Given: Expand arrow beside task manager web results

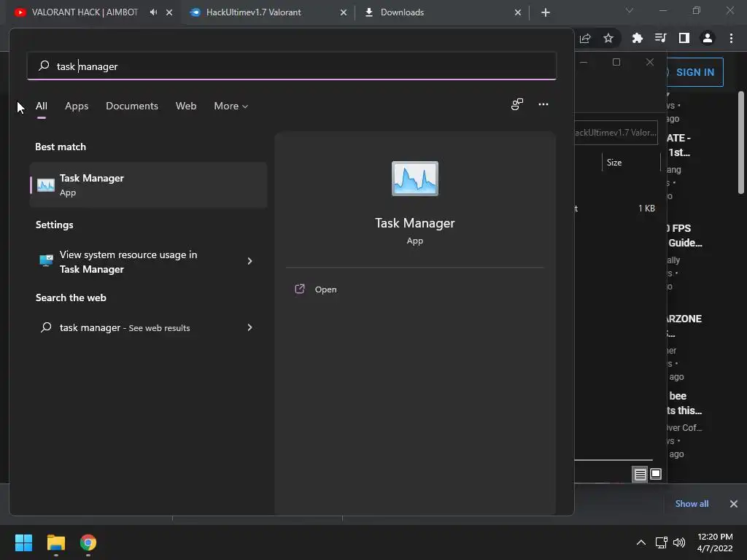Looking at the screenshot, I should [x=249, y=327].
